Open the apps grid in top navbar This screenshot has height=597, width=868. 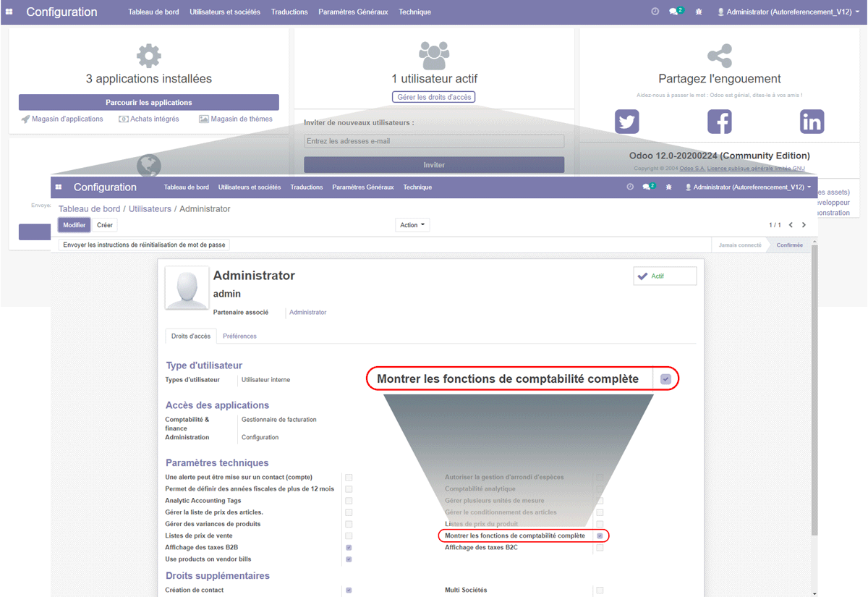click(9, 12)
